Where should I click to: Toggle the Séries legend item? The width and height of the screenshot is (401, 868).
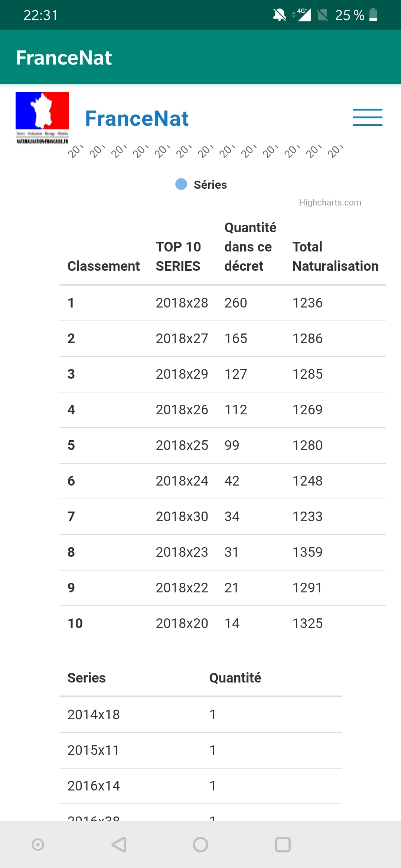click(201, 184)
